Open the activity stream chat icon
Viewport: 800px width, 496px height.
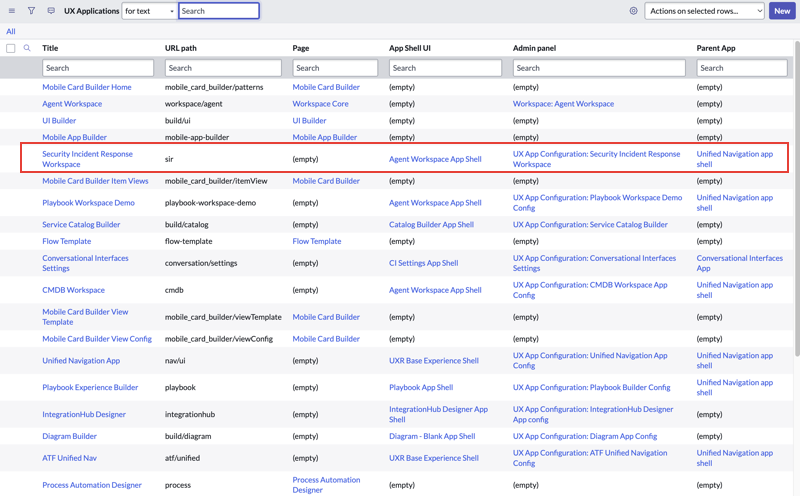click(51, 11)
